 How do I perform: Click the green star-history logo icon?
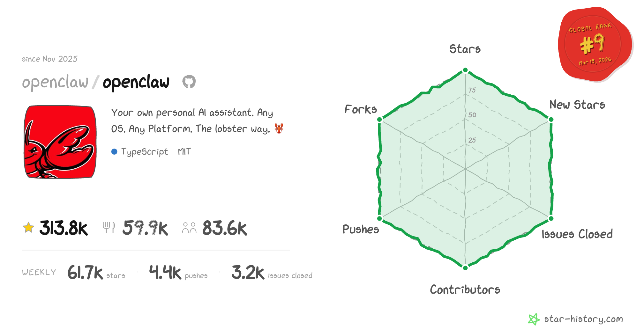pos(533,319)
